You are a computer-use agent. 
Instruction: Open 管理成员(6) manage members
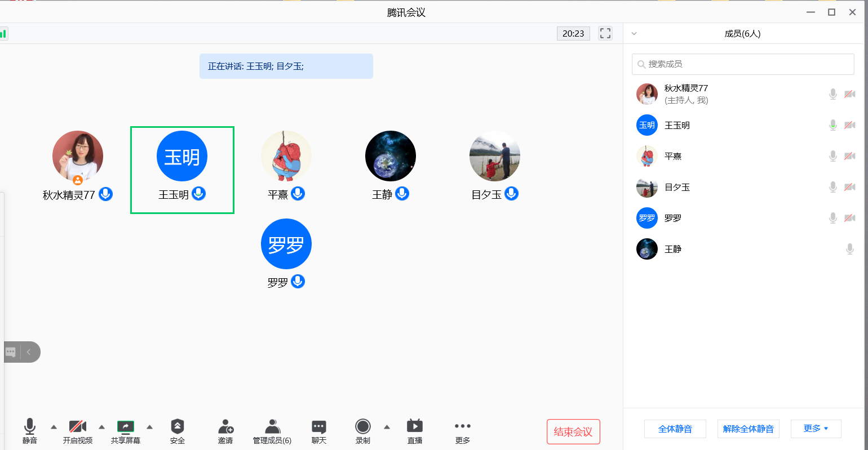point(272,431)
